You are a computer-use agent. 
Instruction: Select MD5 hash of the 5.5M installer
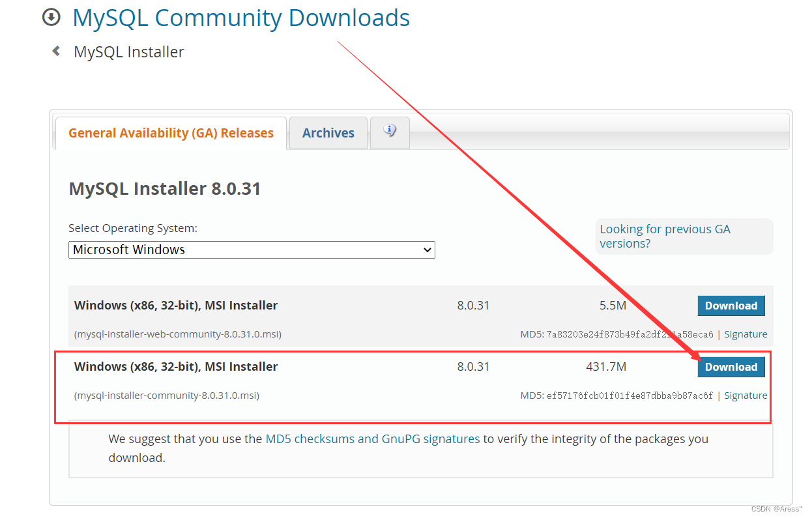pos(630,334)
